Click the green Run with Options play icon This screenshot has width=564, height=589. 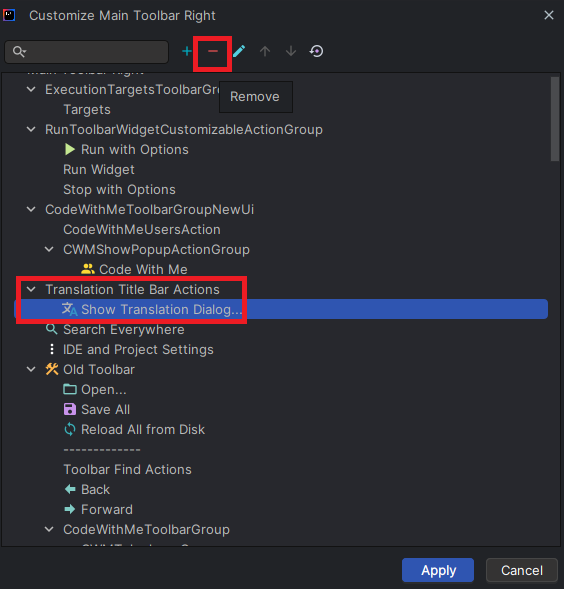coord(70,150)
